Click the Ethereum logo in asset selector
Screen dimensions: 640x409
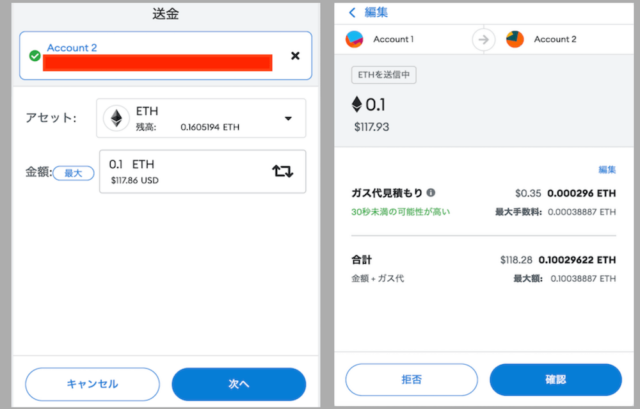pyautogui.click(x=117, y=118)
